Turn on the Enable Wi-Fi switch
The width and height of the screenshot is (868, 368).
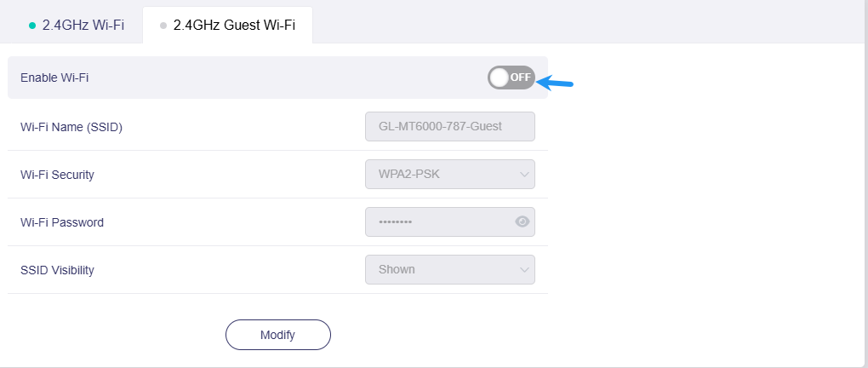(x=511, y=78)
